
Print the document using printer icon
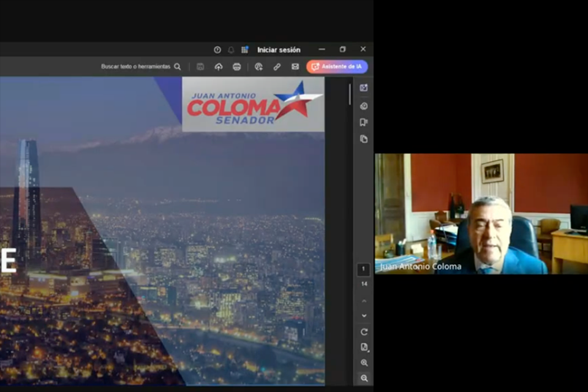point(237,67)
